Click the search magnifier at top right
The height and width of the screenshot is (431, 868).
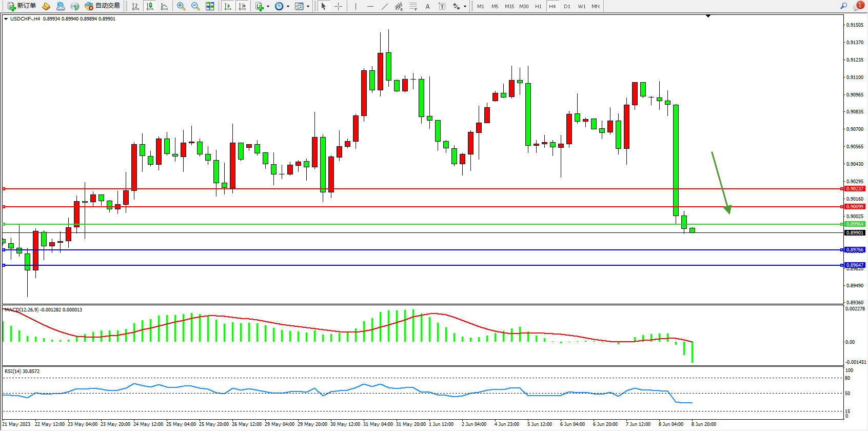click(x=843, y=6)
